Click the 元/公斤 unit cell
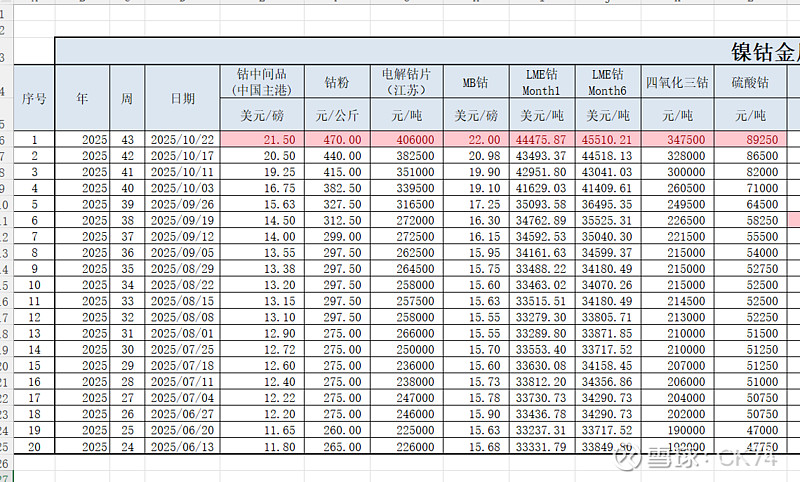The height and width of the screenshot is (482, 800). point(337,115)
